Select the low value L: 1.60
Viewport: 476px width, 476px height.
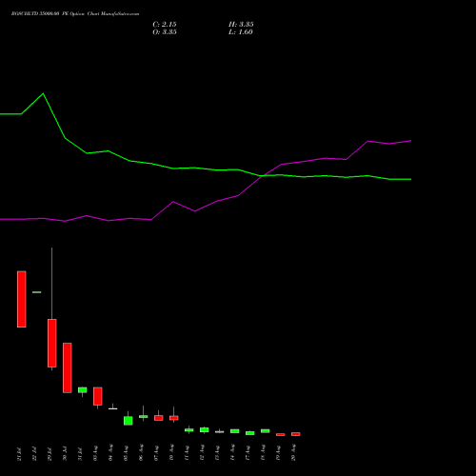241,32
